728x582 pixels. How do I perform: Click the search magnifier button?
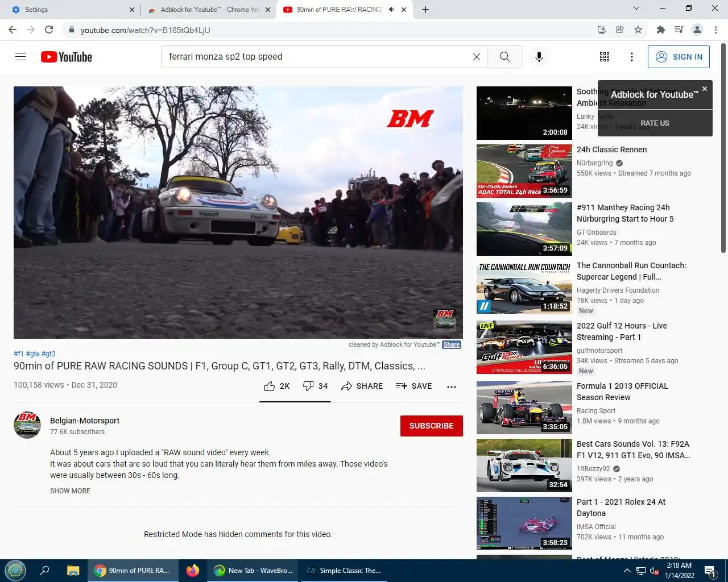(504, 57)
